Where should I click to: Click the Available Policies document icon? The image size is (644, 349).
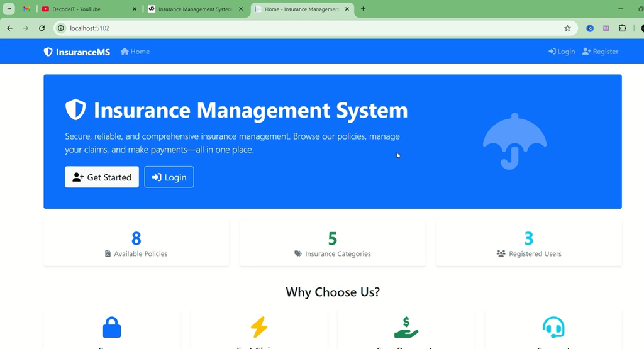108,254
